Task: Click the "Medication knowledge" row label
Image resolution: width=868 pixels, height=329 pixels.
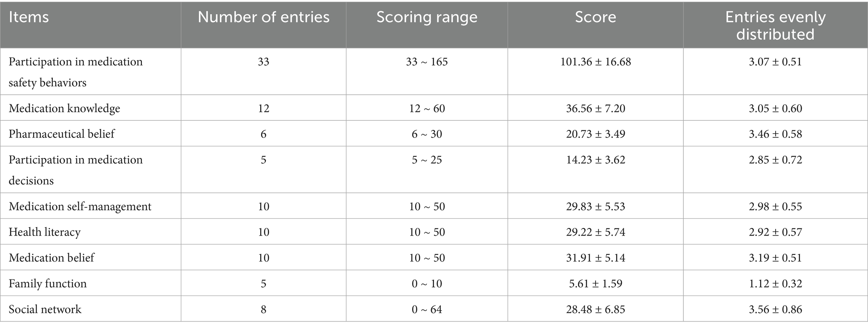Action: pyautogui.click(x=64, y=109)
